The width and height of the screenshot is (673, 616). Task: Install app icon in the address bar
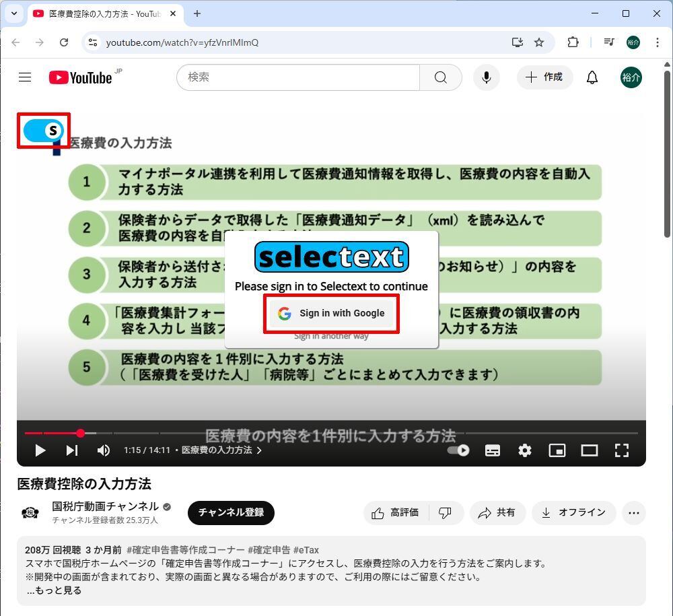517,42
